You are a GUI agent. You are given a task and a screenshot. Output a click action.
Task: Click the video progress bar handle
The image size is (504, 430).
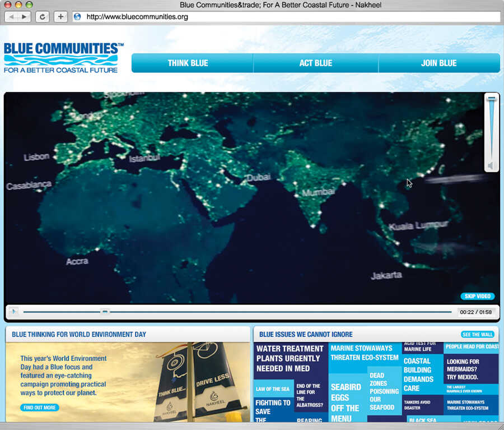tap(105, 312)
